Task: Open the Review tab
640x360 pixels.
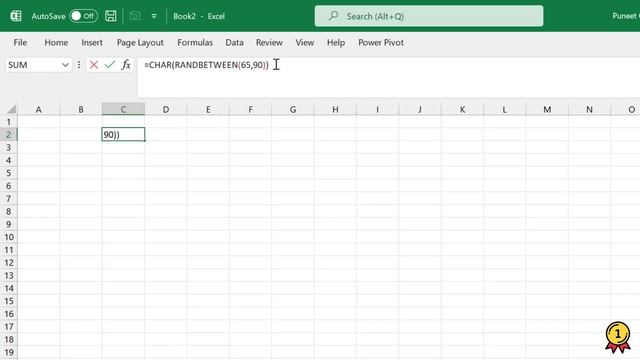Action: [269, 42]
